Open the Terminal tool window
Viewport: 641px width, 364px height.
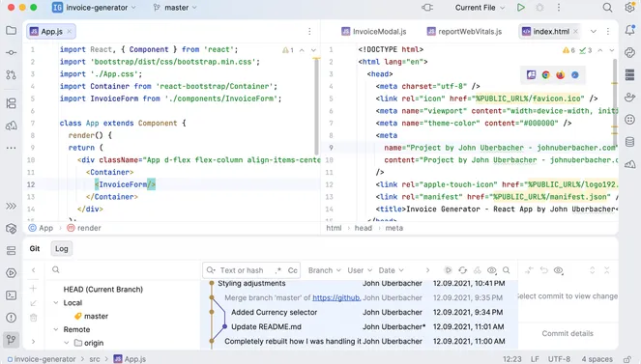point(11,295)
